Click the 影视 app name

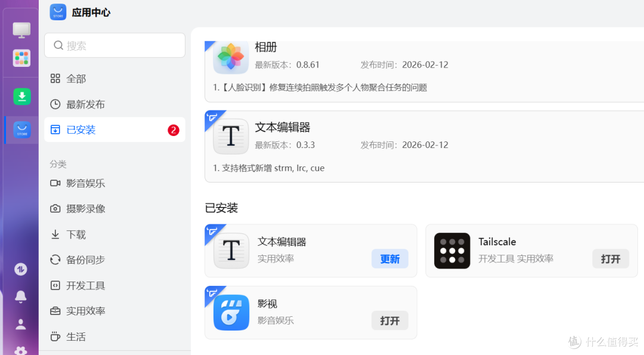267,304
